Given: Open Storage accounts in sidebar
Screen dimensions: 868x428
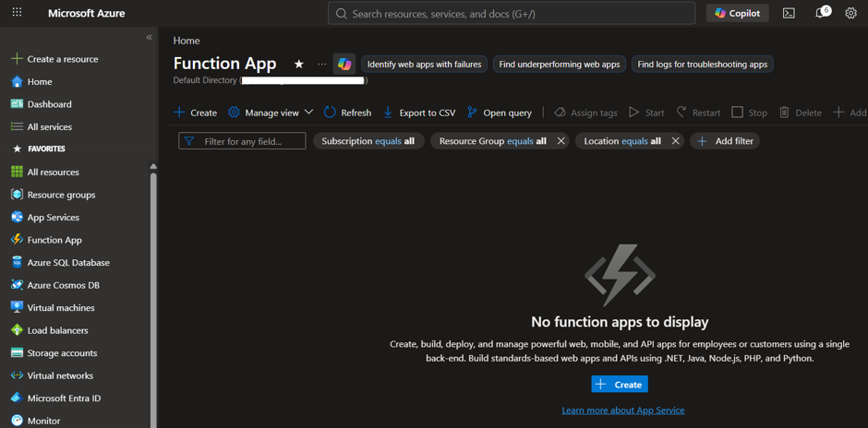Looking at the screenshot, I should pos(54,353).
